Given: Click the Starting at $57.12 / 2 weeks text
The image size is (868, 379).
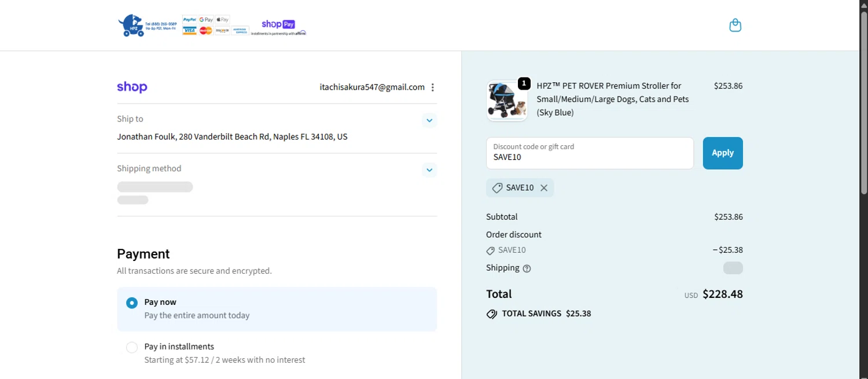Looking at the screenshot, I should [x=225, y=360].
